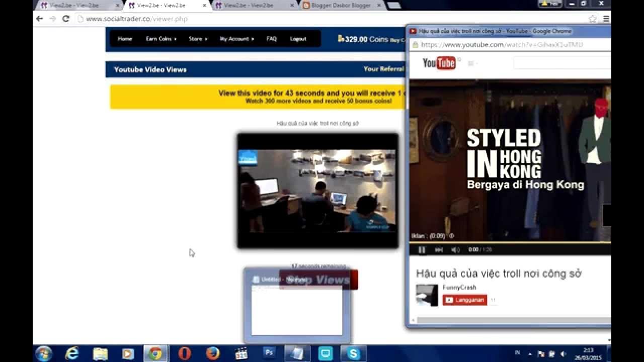Pause the YouTube video
Screen dimensions: 644x362
422,250
